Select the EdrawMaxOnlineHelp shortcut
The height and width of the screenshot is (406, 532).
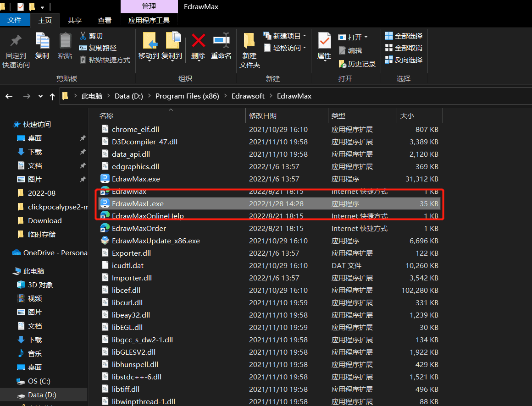click(x=270, y=216)
